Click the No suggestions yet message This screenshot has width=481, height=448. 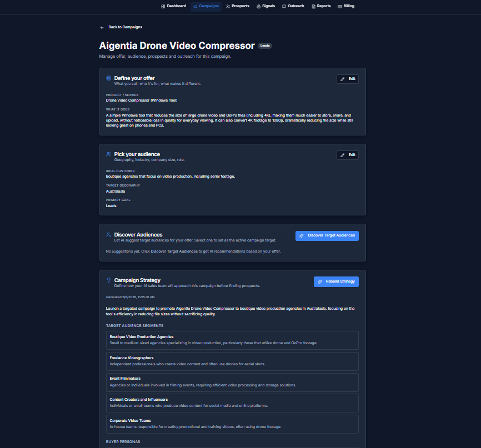point(193,251)
